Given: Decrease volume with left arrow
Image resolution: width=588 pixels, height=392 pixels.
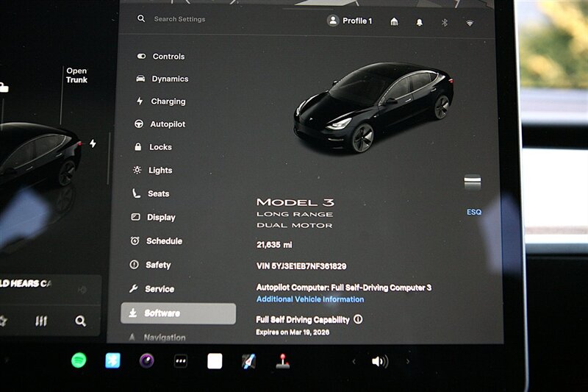Looking at the screenshot, I should click(x=354, y=361).
